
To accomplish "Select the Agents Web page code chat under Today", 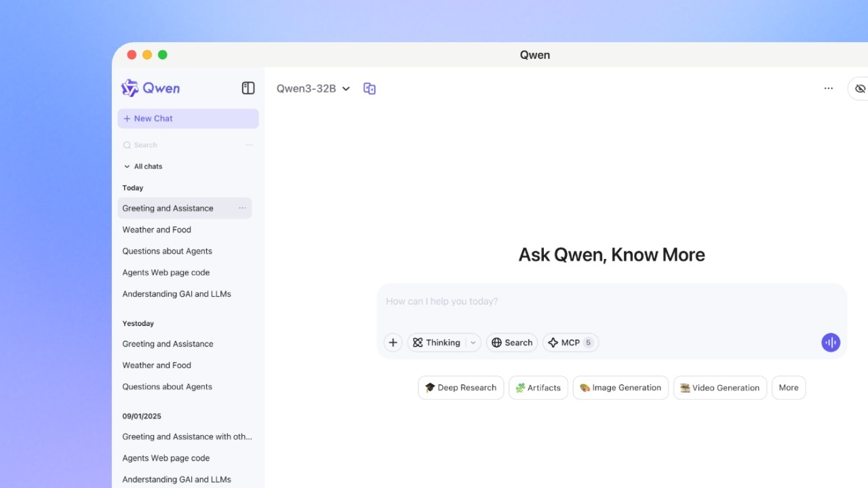I will (165, 272).
